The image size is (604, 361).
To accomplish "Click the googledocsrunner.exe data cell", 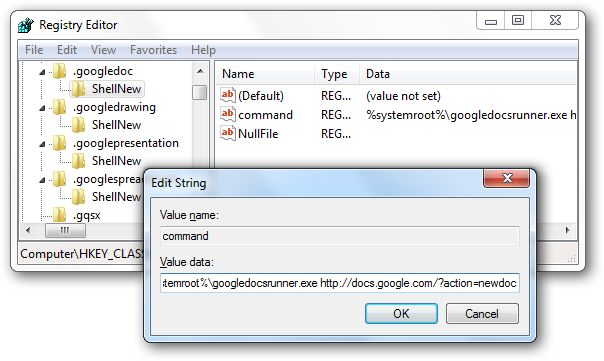I will pyautogui.click(x=471, y=115).
